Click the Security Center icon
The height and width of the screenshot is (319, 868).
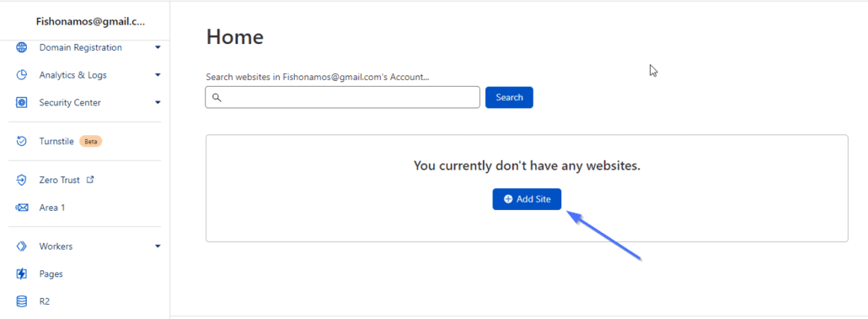point(22,103)
